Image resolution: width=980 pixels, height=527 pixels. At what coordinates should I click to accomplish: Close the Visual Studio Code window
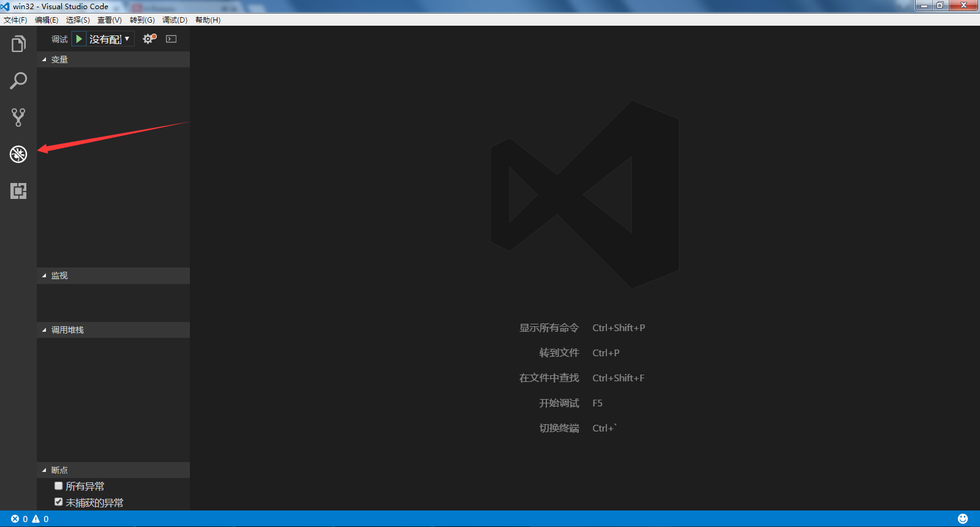963,6
